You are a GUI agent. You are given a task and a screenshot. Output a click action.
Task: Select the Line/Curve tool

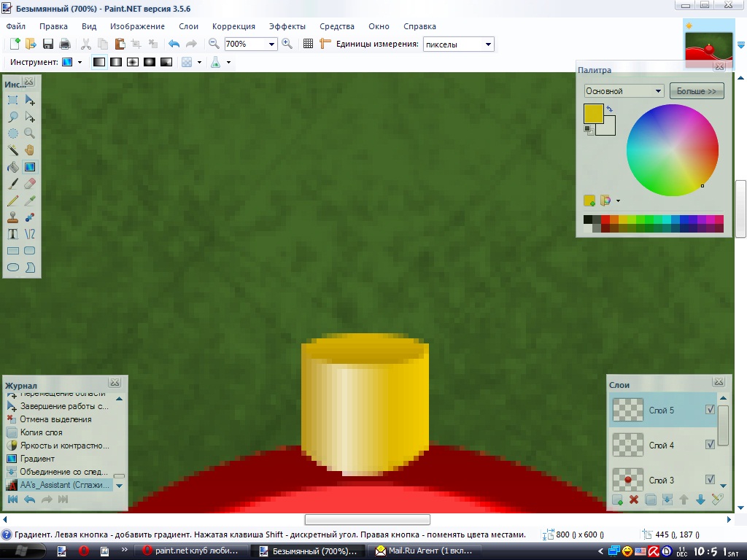(29, 234)
